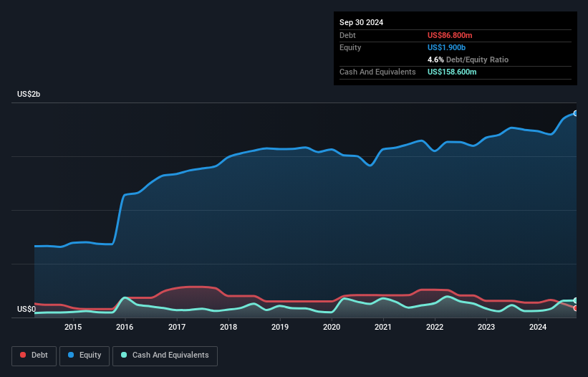Click the Debt row label in tooltip
This screenshot has height=377, width=588.
click(347, 35)
